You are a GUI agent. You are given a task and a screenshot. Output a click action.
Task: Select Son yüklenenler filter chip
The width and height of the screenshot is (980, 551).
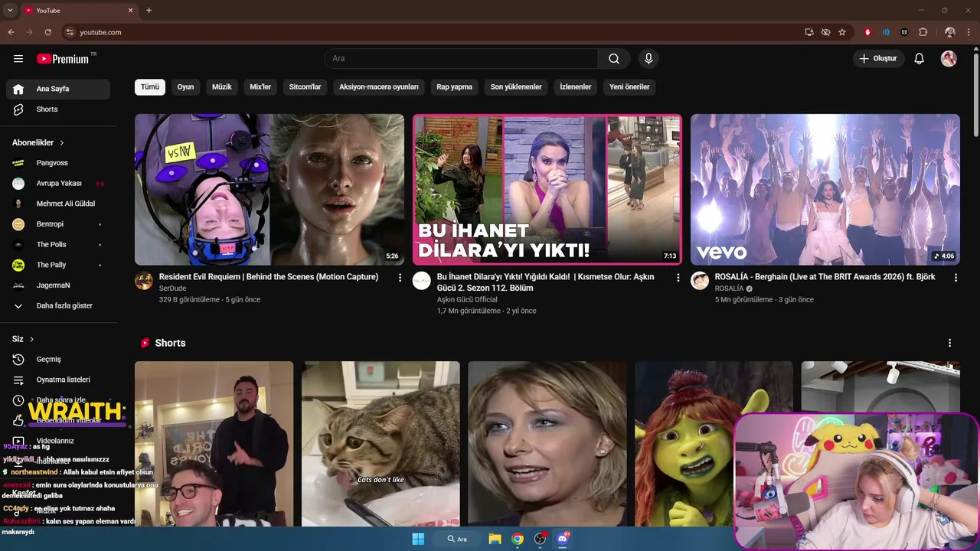516,87
